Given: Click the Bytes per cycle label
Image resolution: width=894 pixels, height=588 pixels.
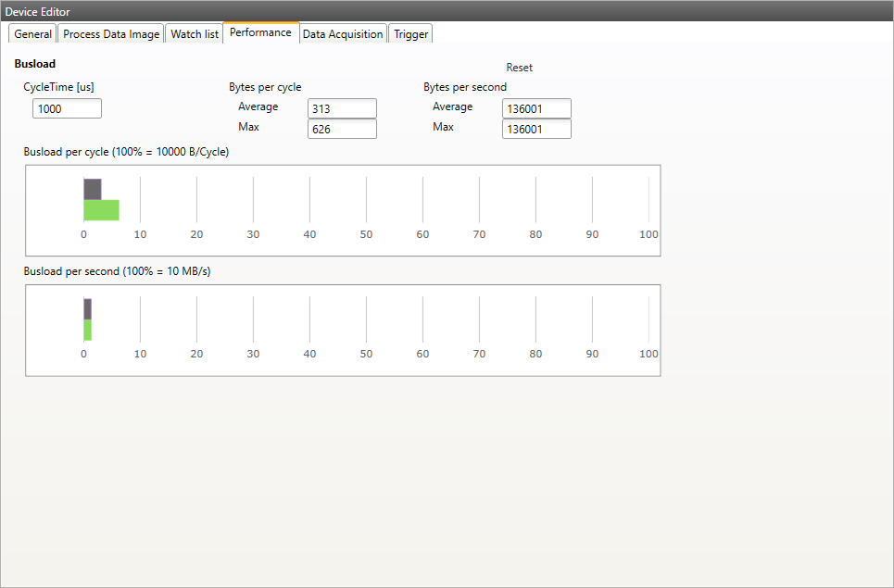Looking at the screenshot, I should [x=266, y=86].
